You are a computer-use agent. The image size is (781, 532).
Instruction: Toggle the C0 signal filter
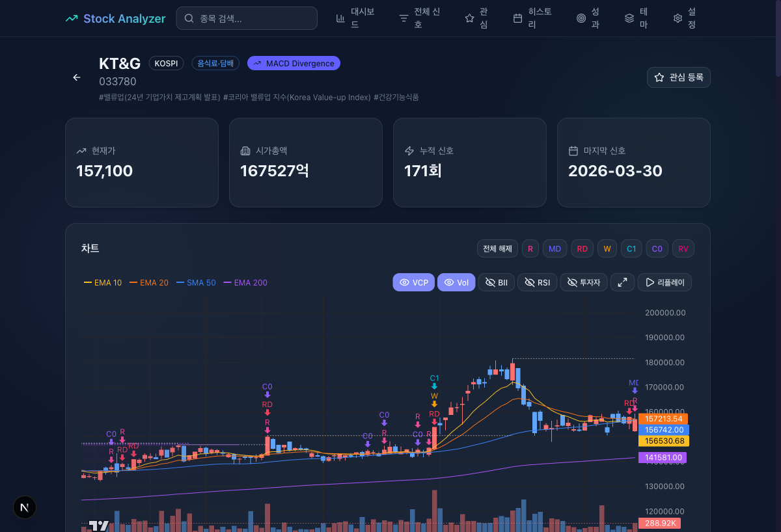(657, 248)
